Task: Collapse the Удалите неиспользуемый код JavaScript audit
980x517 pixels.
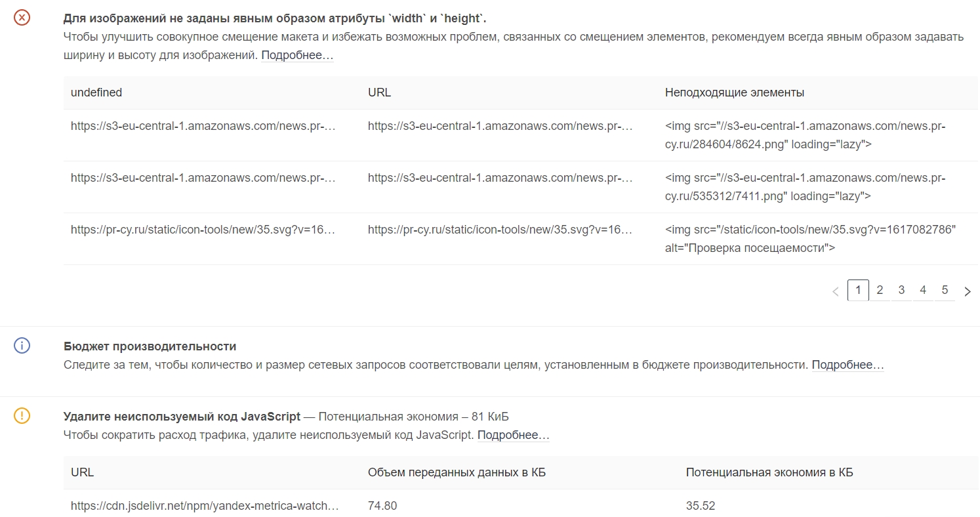Action: (x=182, y=416)
